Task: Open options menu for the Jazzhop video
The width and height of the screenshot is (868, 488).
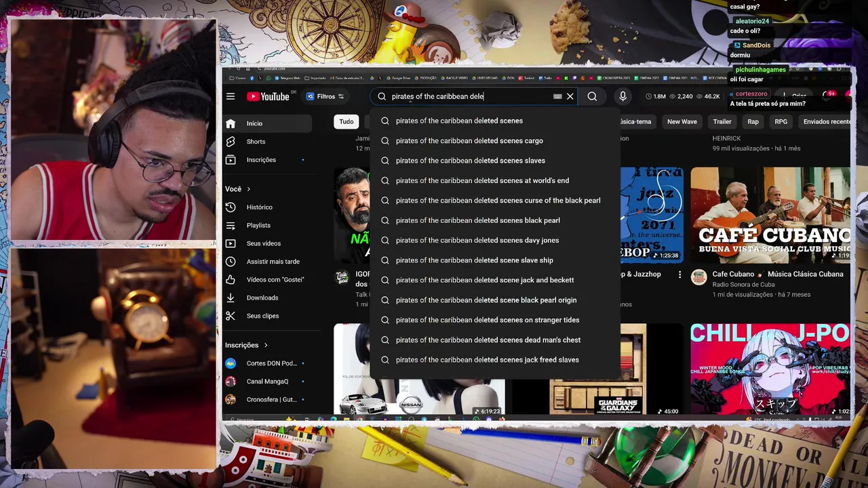Action: coord(679,274)
